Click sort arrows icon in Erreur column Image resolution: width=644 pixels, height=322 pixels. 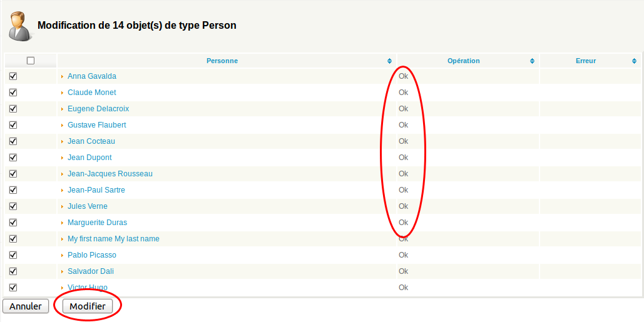click(x=634, y=61)
